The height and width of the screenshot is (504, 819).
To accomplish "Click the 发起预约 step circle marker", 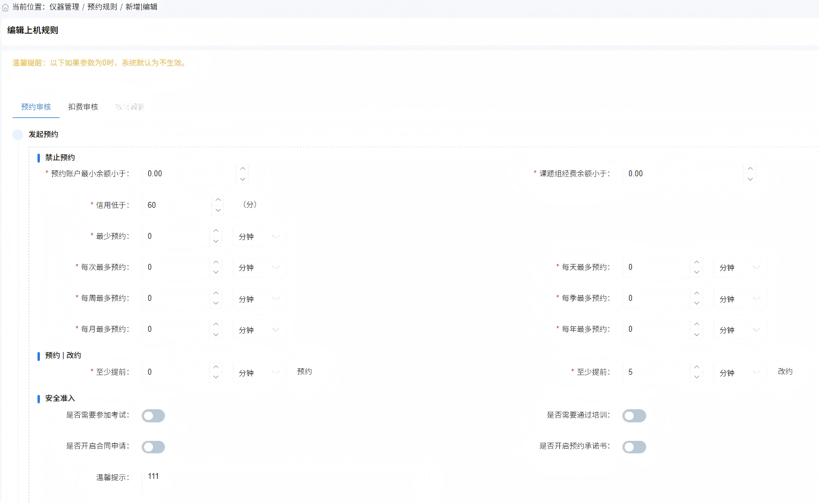I will pos(18,135).
